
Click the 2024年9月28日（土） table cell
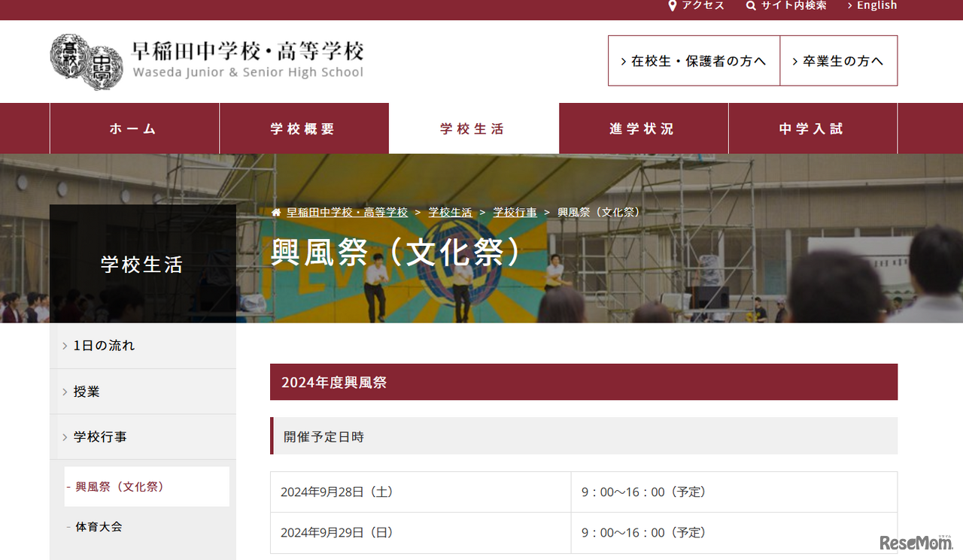coord(421,492)
